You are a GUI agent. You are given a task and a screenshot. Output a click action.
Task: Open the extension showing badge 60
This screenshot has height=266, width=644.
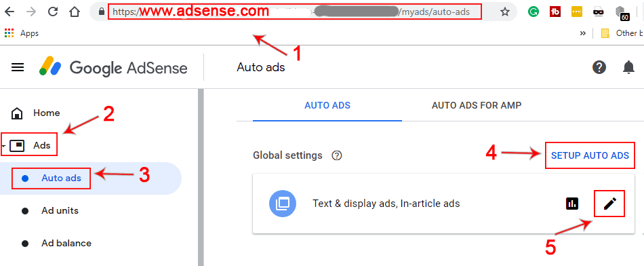(622, 13)
